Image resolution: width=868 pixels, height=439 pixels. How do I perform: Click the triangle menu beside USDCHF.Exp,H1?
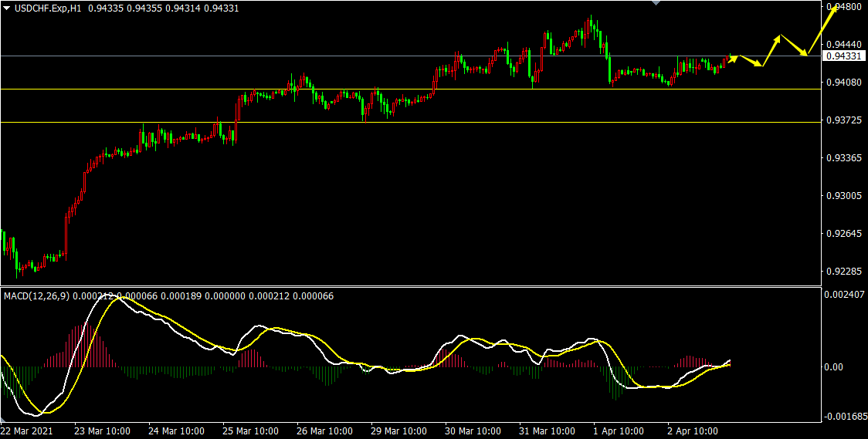pos(7,7)
